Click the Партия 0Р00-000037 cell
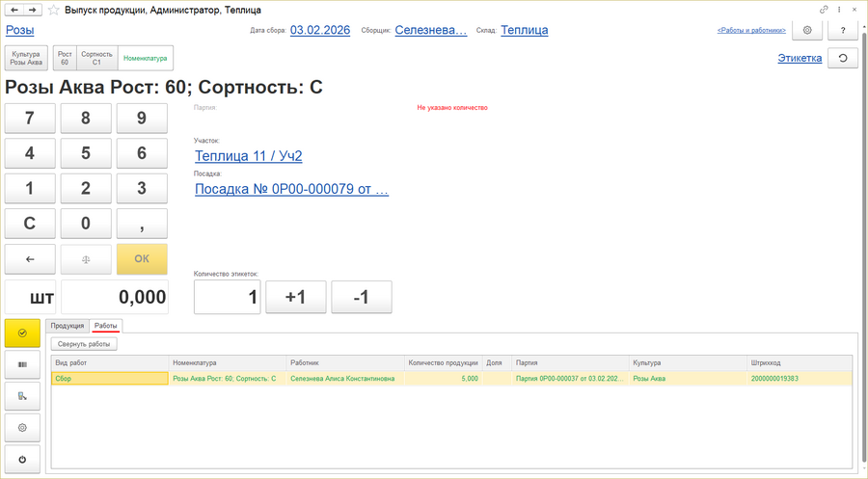The image size is (868, 479). pyautogui.click(x=570, y=379)
